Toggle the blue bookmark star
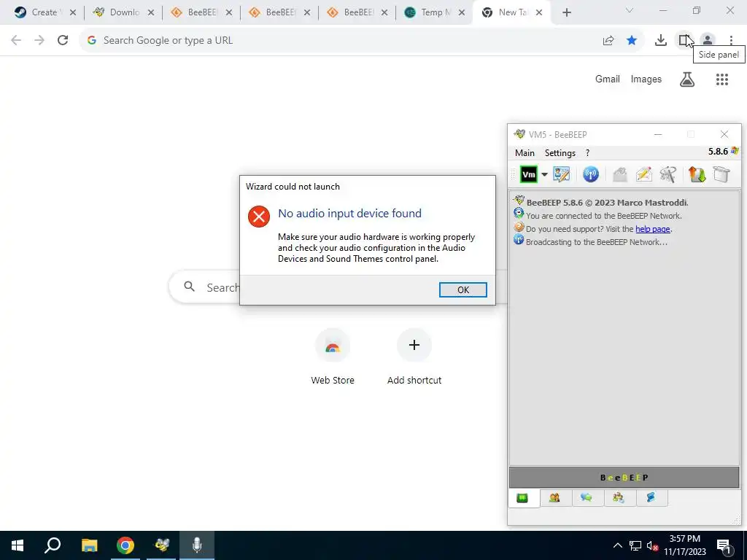Screen dimensions: 747x560 tap(632, 41)
